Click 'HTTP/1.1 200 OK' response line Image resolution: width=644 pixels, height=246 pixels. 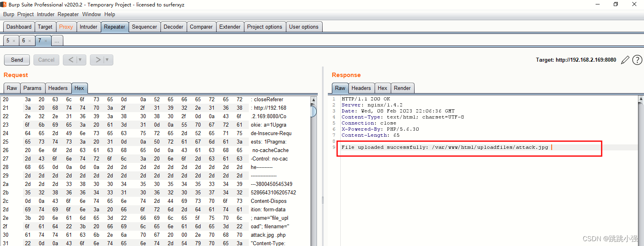[x=366, y=99]
